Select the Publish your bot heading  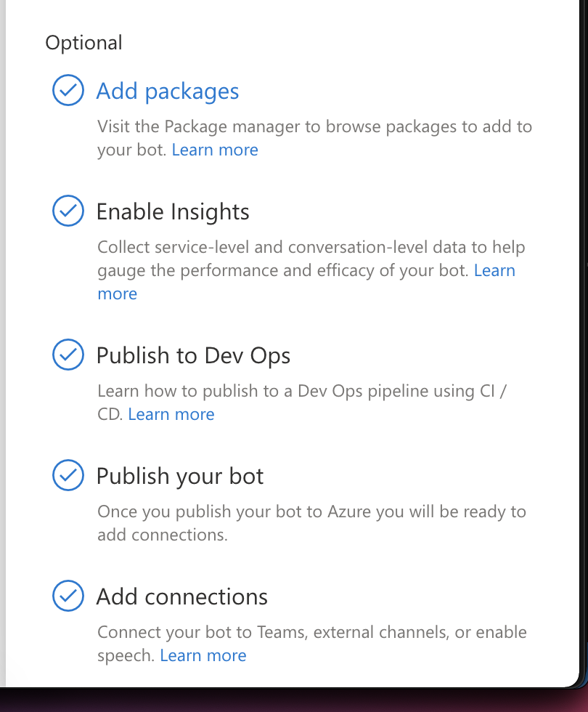(180, 477)
